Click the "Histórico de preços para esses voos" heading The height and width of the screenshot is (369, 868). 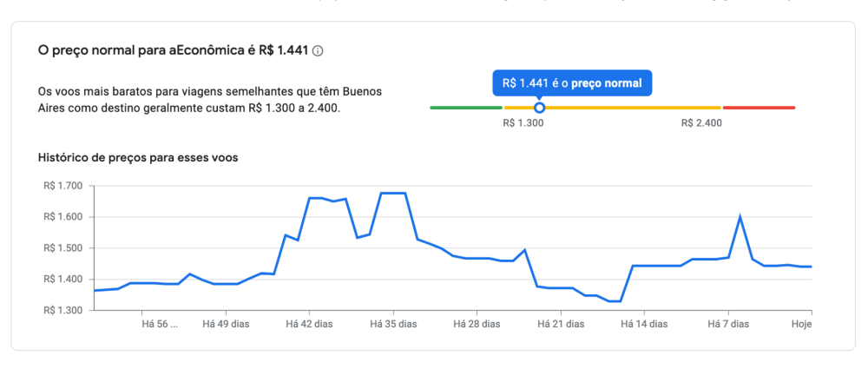(x=138, y=158)
